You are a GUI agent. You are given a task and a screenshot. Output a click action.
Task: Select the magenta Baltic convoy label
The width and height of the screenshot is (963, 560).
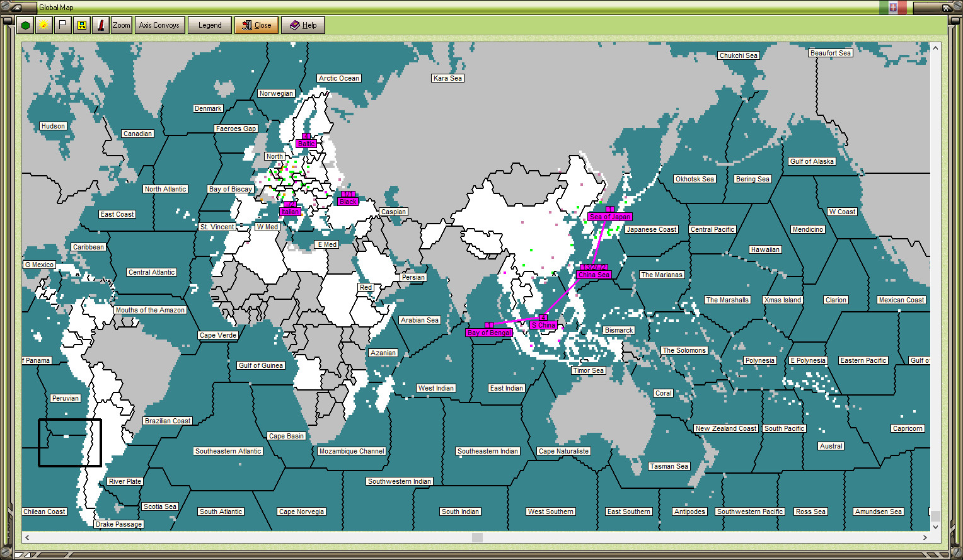pos(306,144)
